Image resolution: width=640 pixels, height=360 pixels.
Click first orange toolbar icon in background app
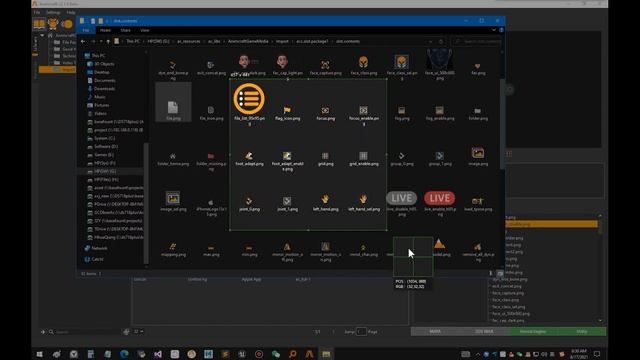pyautogui.click(x=39, y=24)
